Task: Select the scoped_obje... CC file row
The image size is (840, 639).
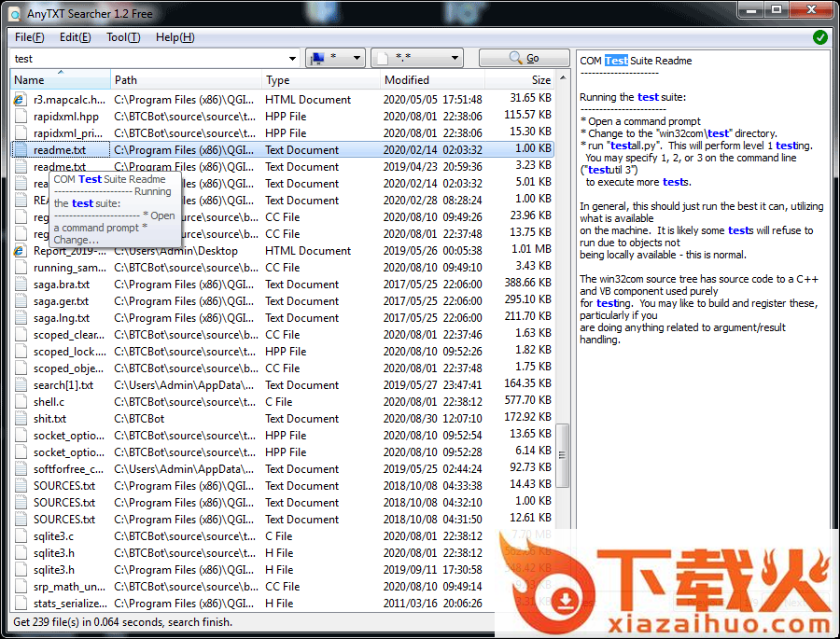Action: pyautogui.click(x=282, y=368)
